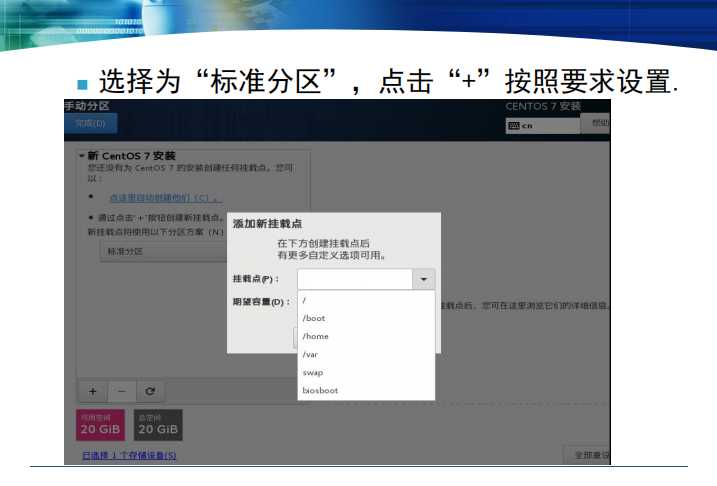The image size is (717, 486).
Task: Select the / root mount point option
Action: 366,300
